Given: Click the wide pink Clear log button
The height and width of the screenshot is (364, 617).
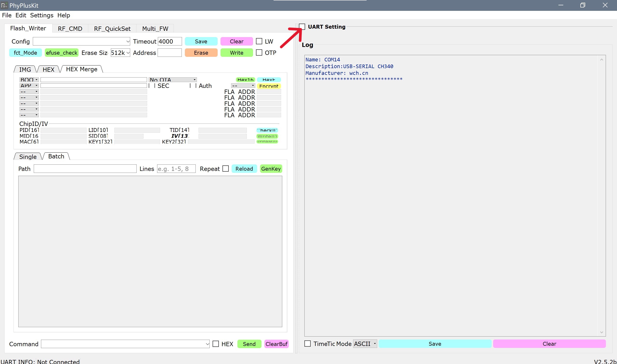Looking at the screenshot, I should [549, 343].
